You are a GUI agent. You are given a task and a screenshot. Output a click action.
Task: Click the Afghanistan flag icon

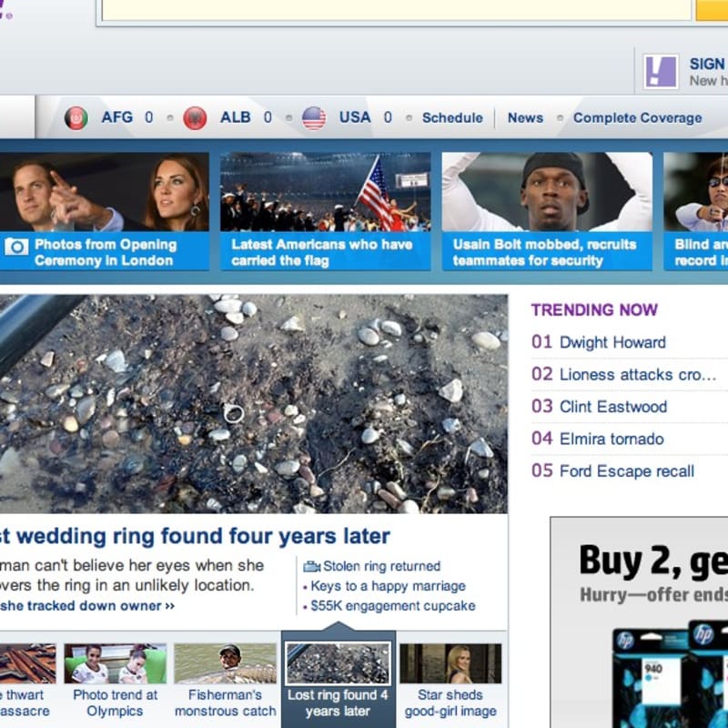76,118
